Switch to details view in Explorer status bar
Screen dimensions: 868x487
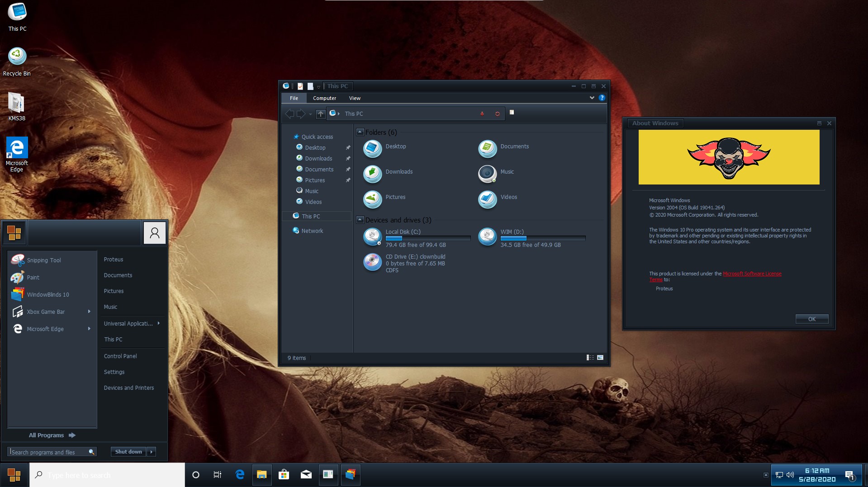point(590,358)
